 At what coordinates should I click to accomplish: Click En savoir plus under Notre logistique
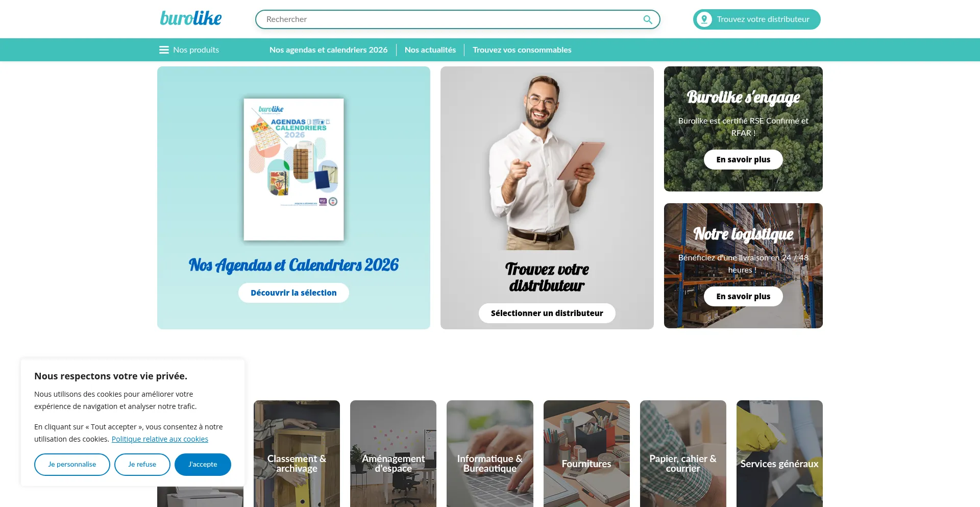click(x=743, y=296)
